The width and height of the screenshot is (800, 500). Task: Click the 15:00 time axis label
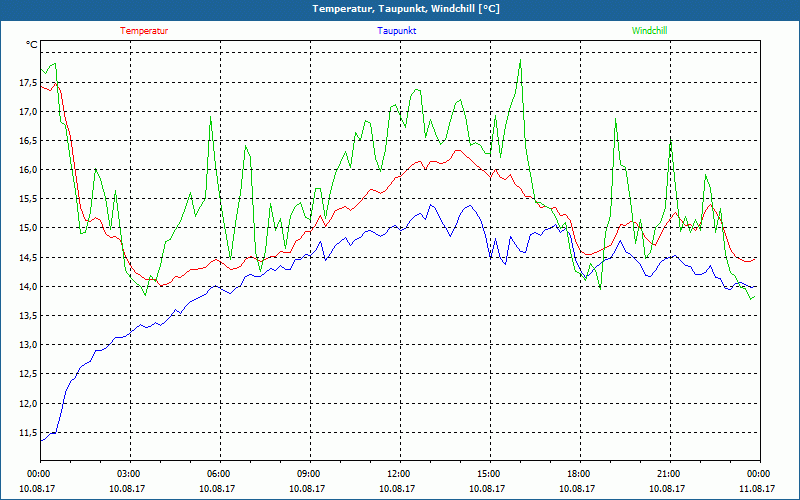(x=489, y=474)
